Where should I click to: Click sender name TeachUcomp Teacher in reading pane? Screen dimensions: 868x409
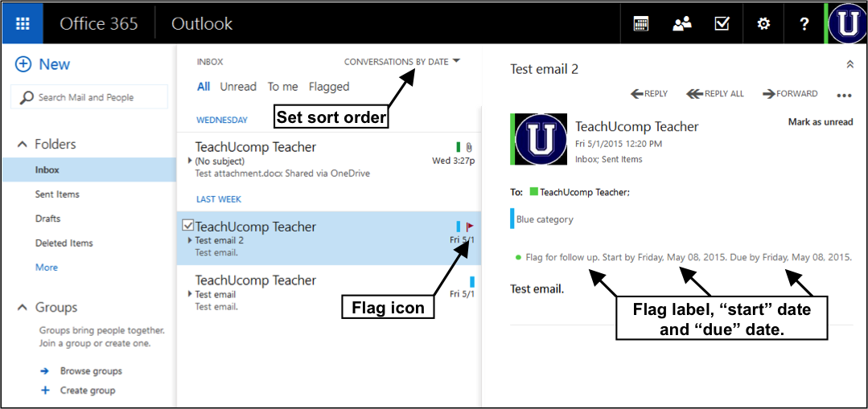tap(637, 127)
